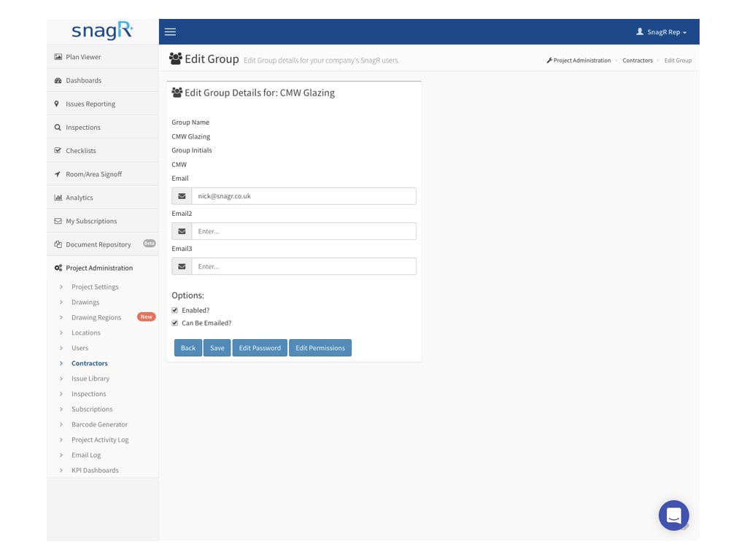Click the Edit Password button
Viewport: 747px width, 560px height.
[260, 348]
